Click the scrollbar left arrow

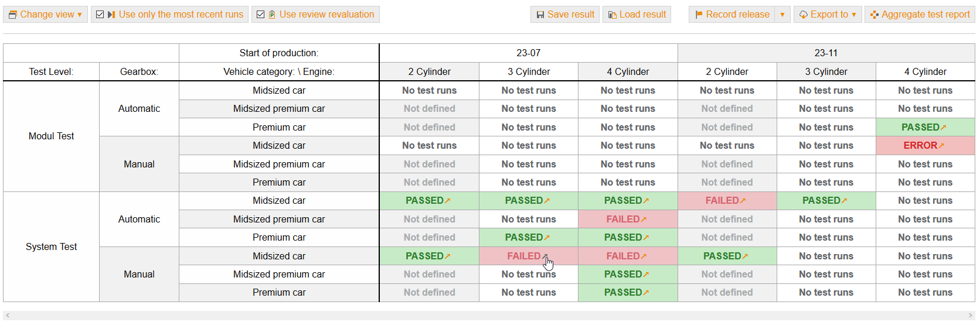click(8, 316)
